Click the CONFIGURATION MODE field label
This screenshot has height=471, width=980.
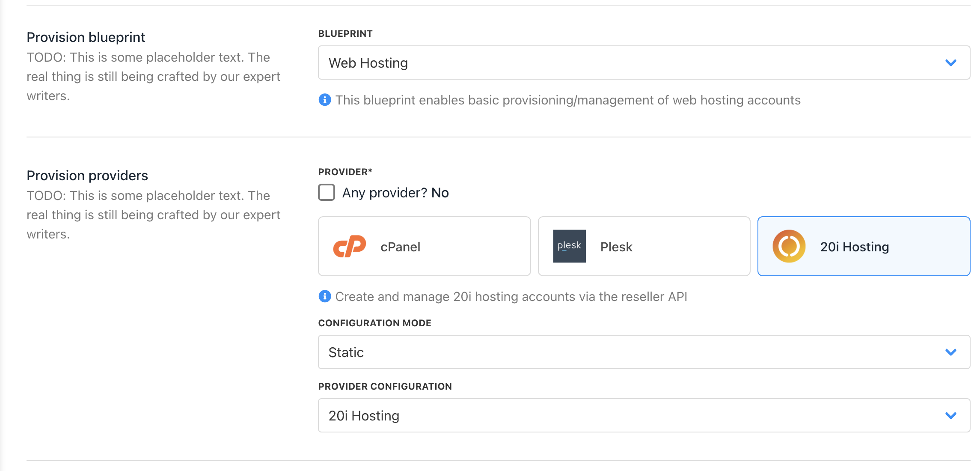pos(374,323)
